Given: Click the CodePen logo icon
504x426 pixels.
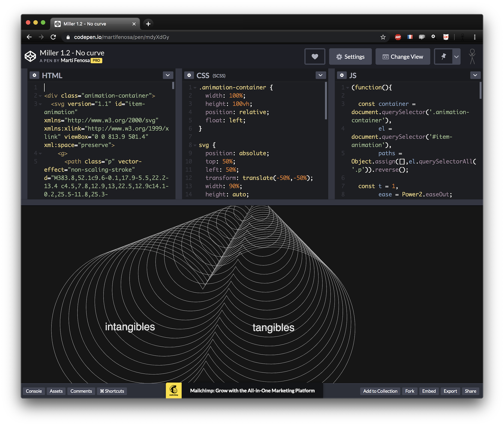Looking at the screenshot, I should (30, 56).
